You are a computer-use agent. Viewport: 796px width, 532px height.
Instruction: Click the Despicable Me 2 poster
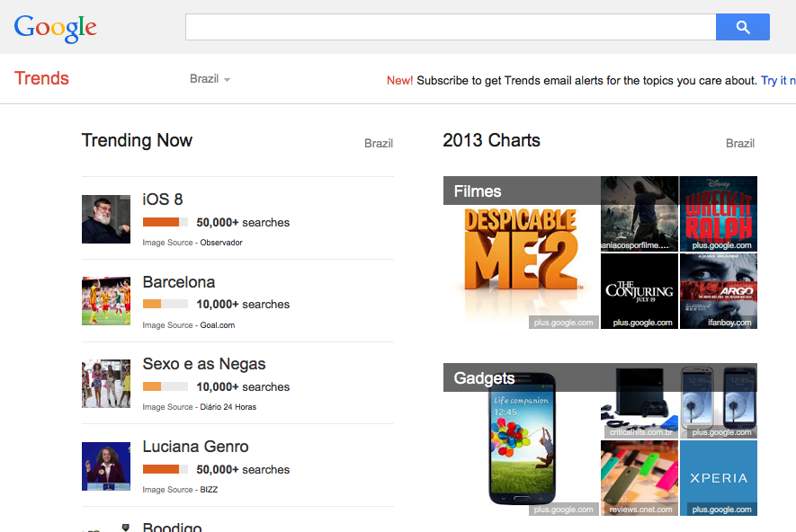pyautogui.click(x=522, y=253)
